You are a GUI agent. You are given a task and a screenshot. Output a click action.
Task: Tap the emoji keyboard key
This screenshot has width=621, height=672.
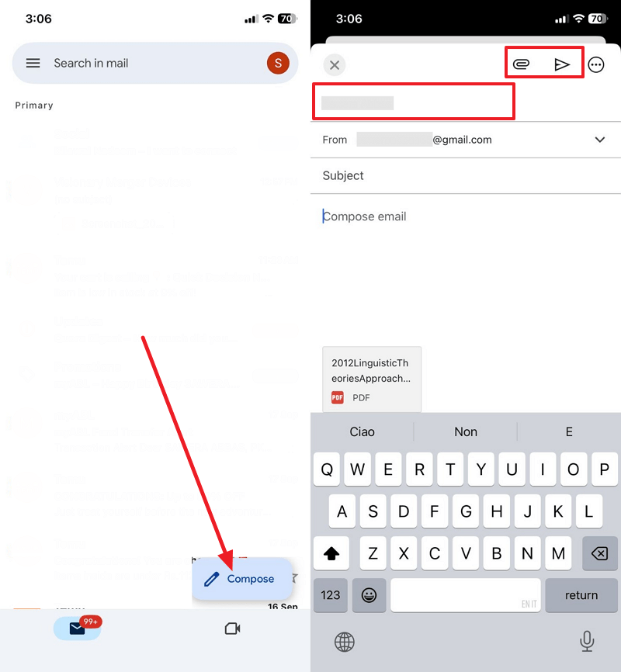[x=369, y=595]
